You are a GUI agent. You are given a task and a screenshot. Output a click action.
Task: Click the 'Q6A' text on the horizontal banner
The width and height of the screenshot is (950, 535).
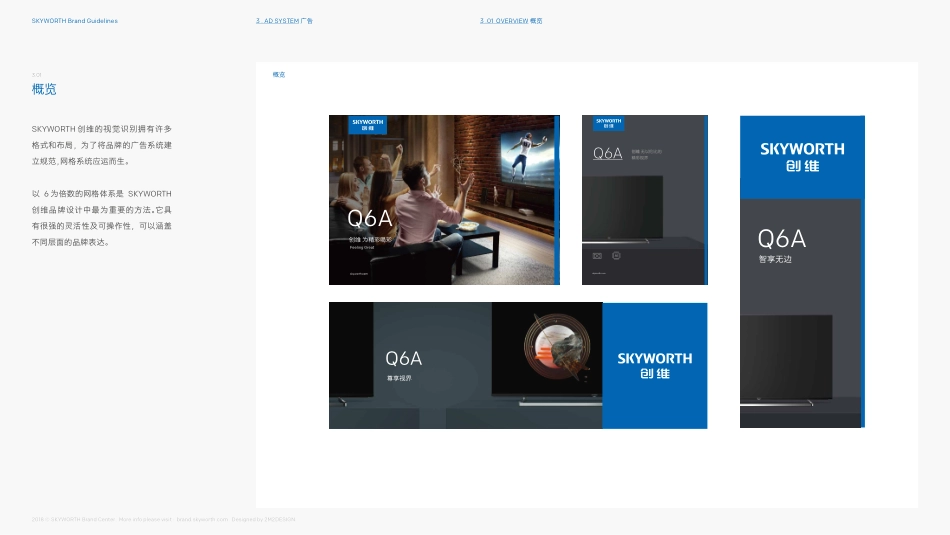tap(403, 358)
